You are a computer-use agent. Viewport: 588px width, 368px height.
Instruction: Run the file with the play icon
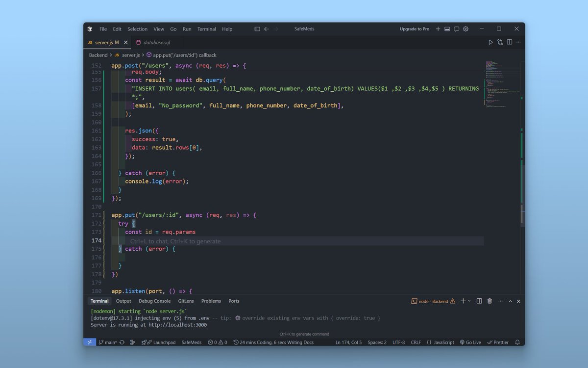pyautogui.click(x=490, y=42)
